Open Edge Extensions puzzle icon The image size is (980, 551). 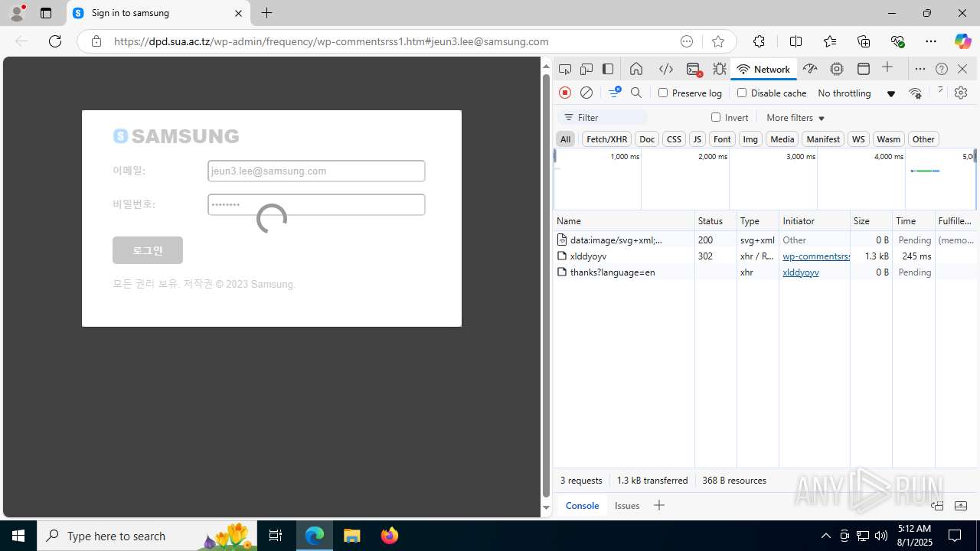click(x=759, y=41)
